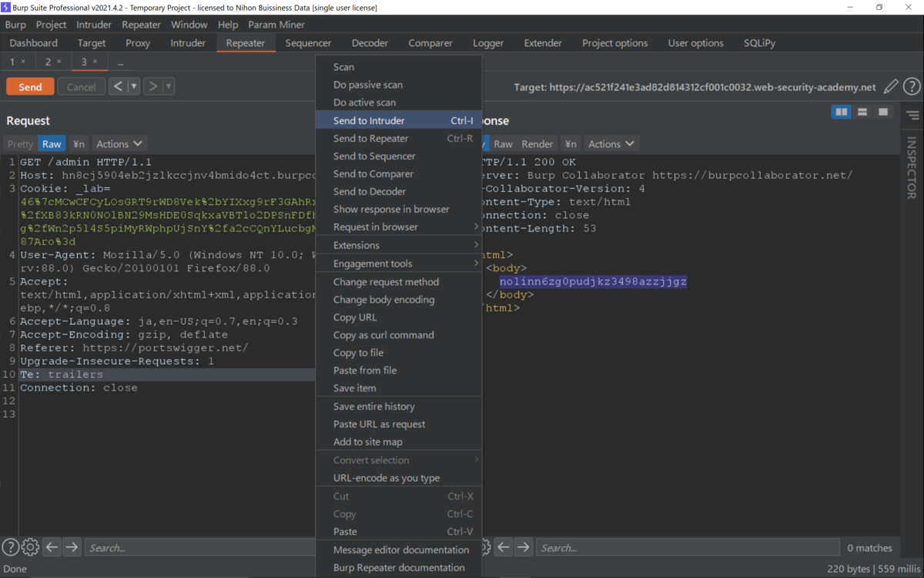The image size is (924, 578).
Task: Click highlighted nolinn6zg0pudjkz3498azzjjgz response text
Action: pos(593,281)
